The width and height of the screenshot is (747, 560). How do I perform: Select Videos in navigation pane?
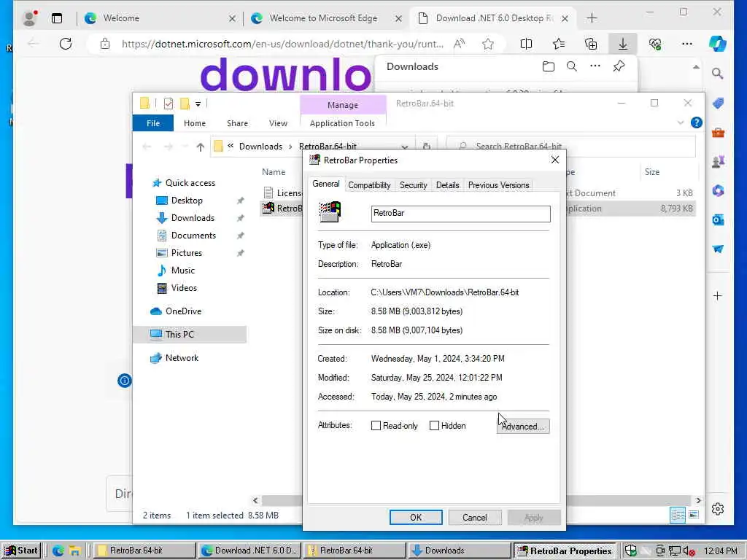[184, 288]
